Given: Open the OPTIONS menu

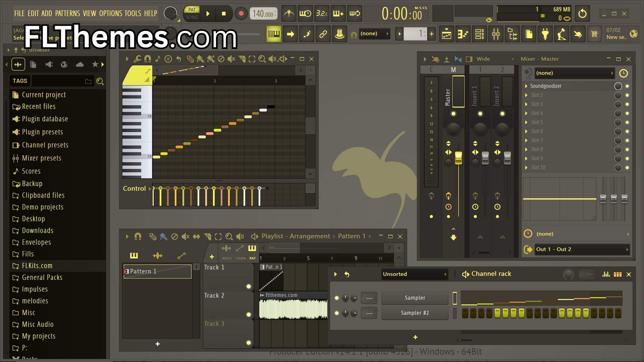Looking at the screenshot, I should tap(111, 13).
